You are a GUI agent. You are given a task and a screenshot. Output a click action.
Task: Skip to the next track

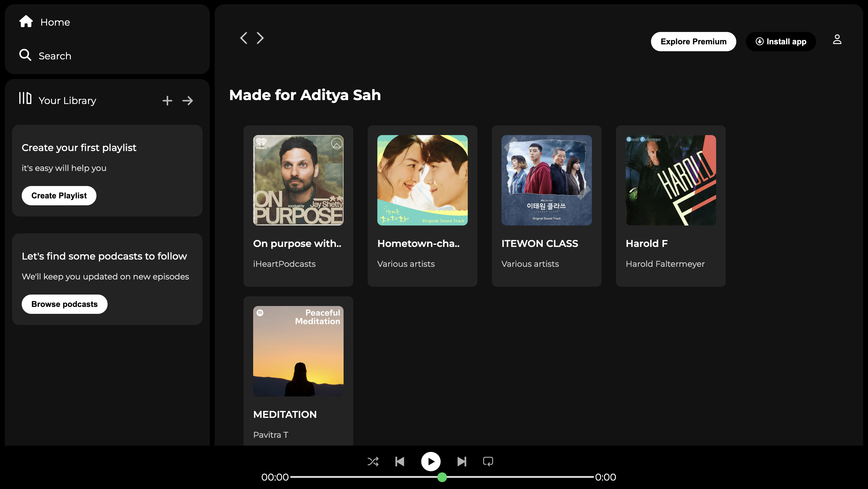click(462, 461)
